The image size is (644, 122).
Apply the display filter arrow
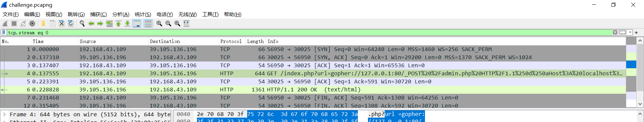[x=623, y=33]
